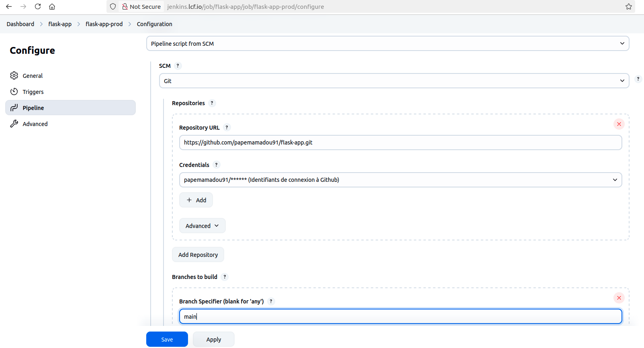
Task: Expand the repository Advanced options
Action: pos(202,226)
